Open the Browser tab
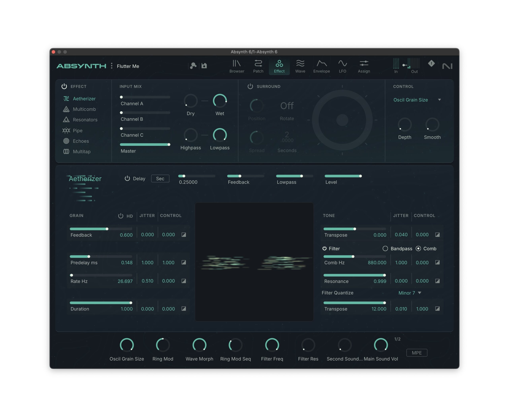Image resolution: width=509 pixels, height=420 pixels. coord(236,66)
